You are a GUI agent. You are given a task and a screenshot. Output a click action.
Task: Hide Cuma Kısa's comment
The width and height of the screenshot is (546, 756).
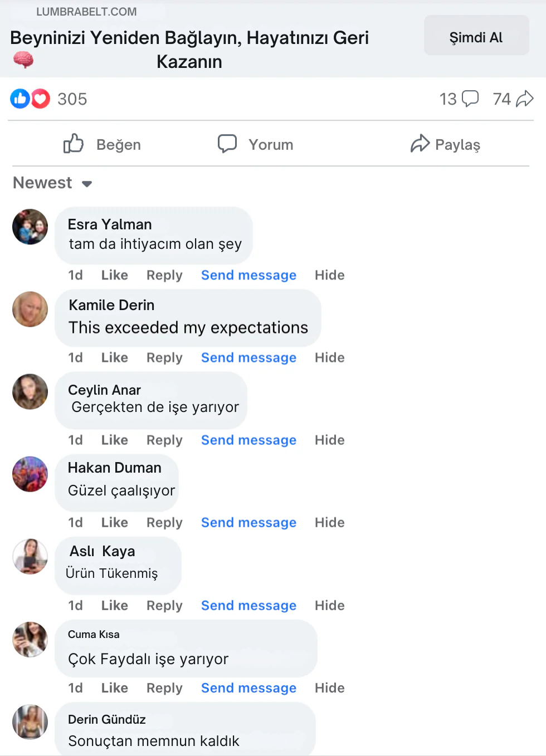tap(329, 688)
